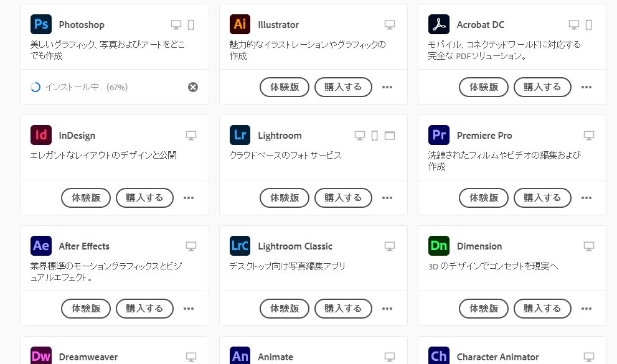Buy Lightroom Classic using the 購入する button
This screenshot has height=364, width=617.
pyautogui.click(x=343, y=309)
